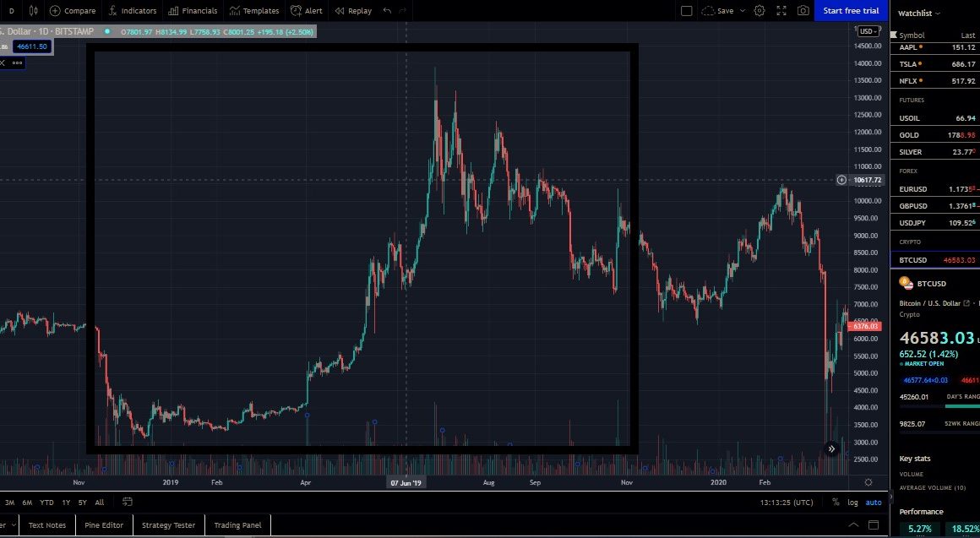Switch to the Pine Editor tab
Image resolution: width=980 pixels, height=538 pixels.
(104, 525)
